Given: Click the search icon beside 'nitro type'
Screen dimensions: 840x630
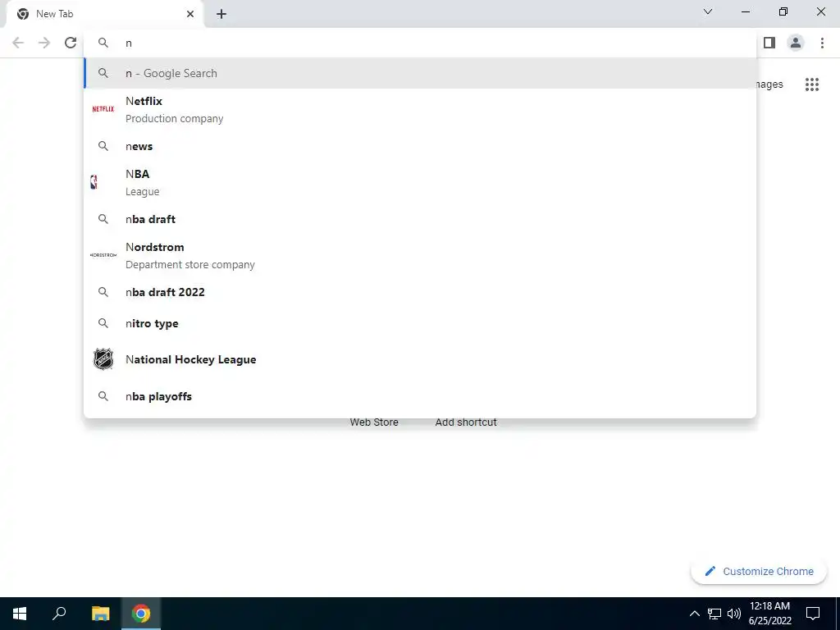Looking at the screenshot, I should 103,323.
